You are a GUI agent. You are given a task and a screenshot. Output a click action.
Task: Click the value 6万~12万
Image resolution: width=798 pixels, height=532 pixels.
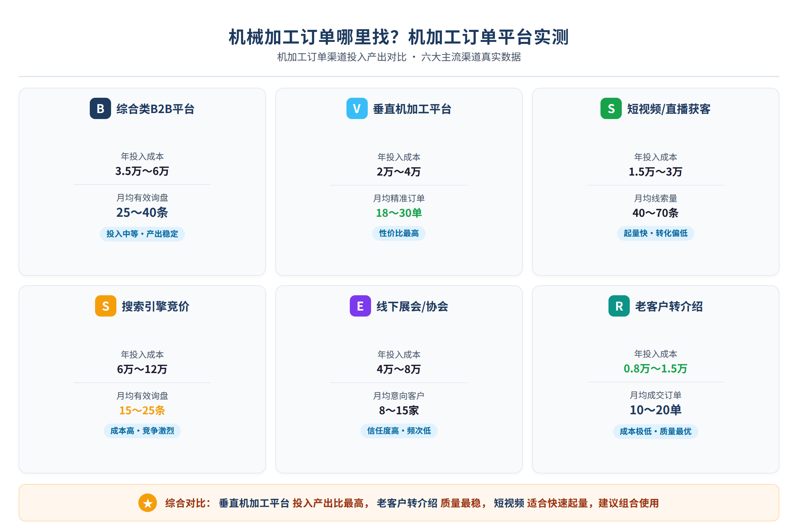142,369
